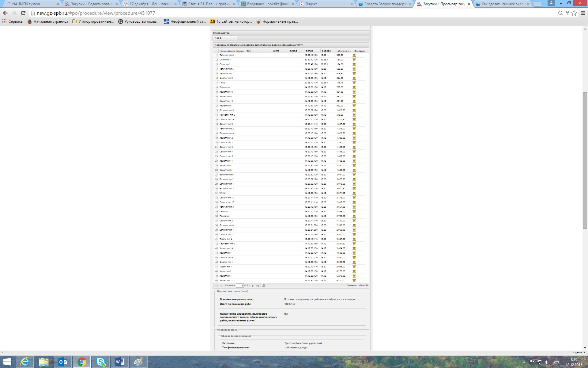Open Outlook from the taskbar
The width and height of the screenshot is (588, 368).
[x=63, y=362]
